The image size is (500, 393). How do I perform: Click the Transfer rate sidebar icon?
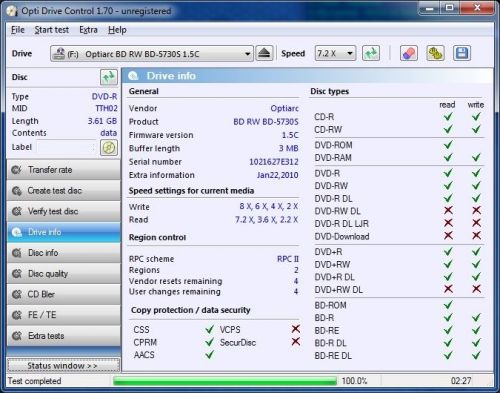tap(16, 170)
